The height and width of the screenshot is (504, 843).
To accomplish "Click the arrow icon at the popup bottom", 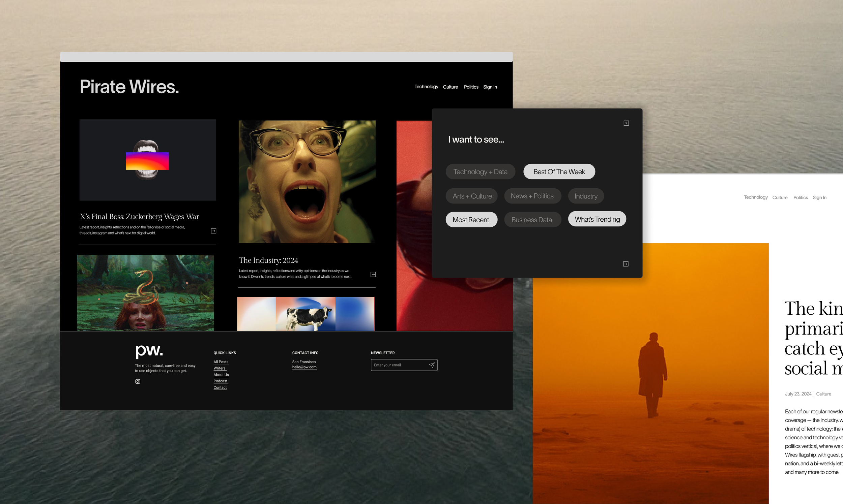I will (626, 264).
